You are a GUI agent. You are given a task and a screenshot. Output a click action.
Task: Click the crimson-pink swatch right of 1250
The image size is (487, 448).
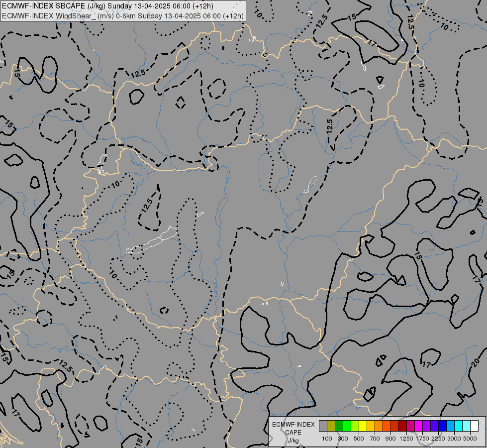tap(410, 426)
